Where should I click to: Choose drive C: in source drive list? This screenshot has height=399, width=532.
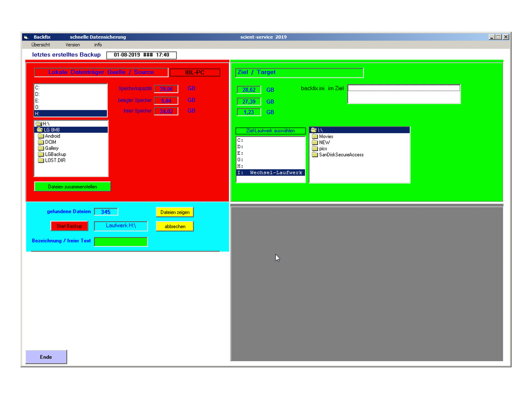pos(37,88)
